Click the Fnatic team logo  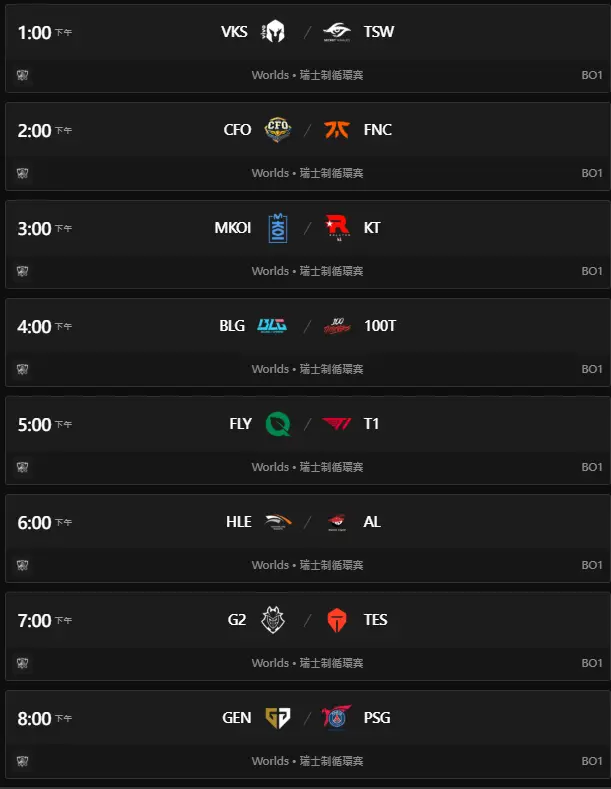337,130
